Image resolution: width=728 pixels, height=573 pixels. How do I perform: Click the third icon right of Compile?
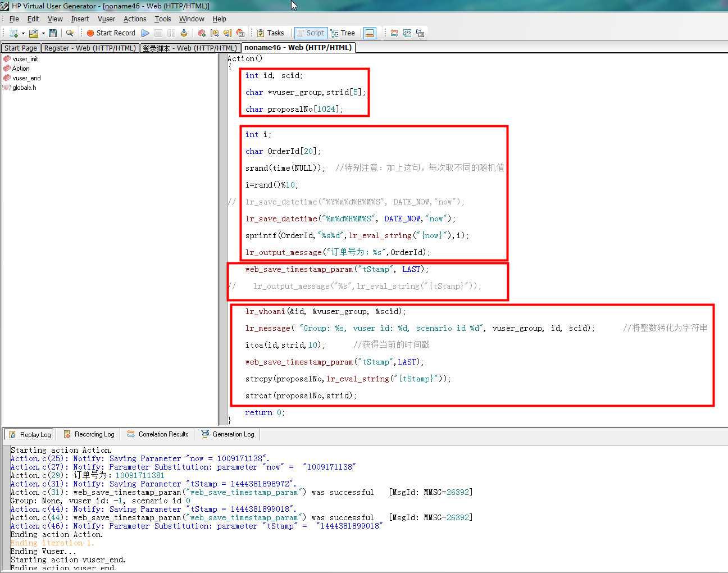(228, 33)
